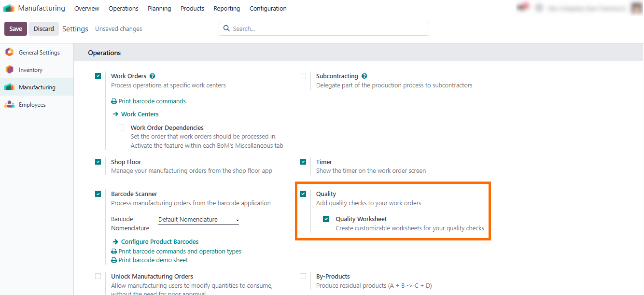Expand the Planning menu
Screen dimensions: 644x295
pyautogui.click(x=159, y=8)
